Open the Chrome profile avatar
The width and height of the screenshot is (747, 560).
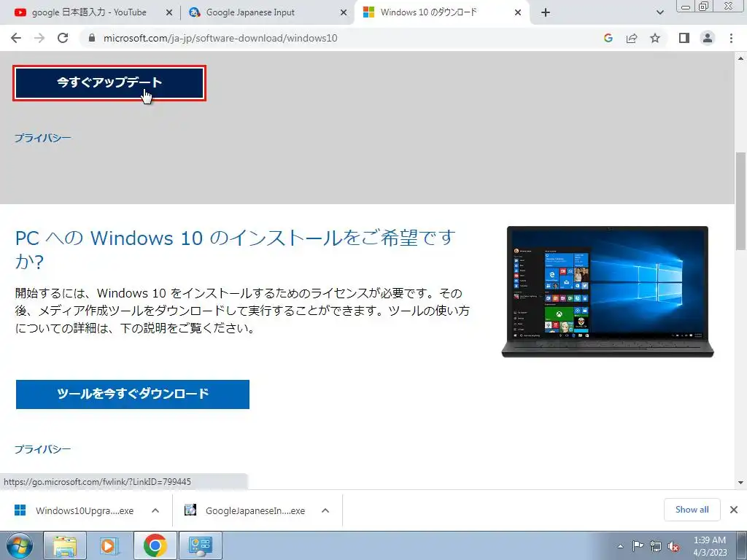coord(708,38)
